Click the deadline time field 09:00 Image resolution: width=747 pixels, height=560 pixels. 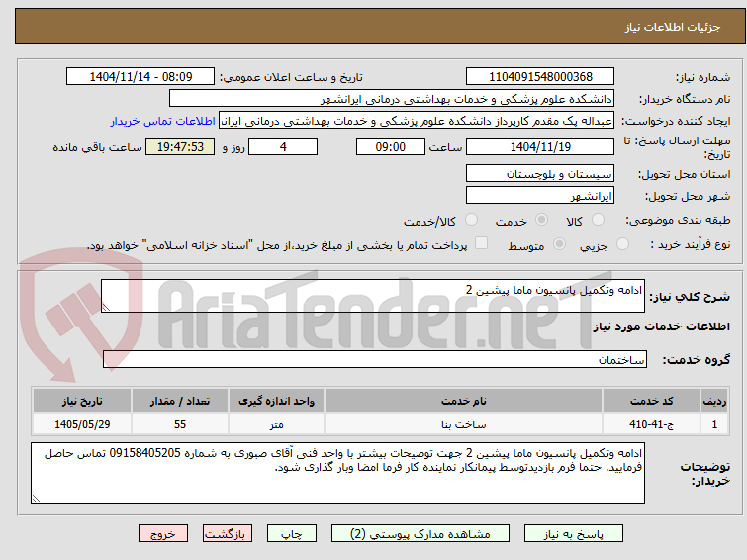[391, 146]
